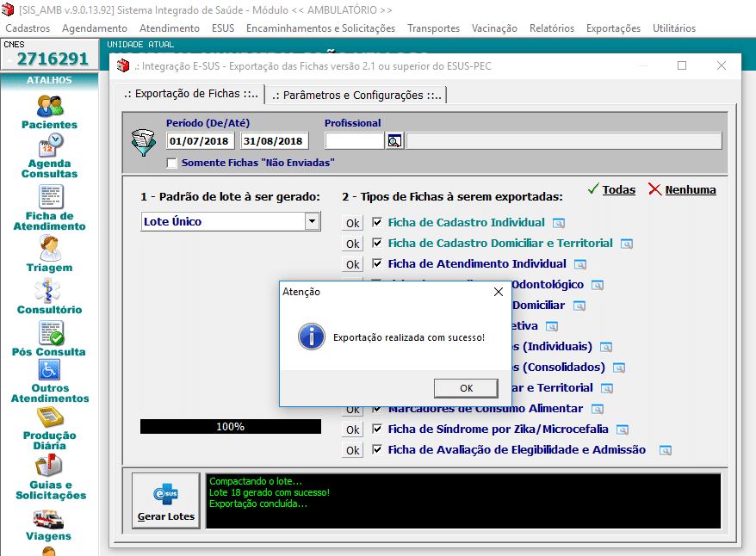Open the Exportações menu
This screenshot has height=556, width=756.
pyautogui.click(x=613, y=28)
